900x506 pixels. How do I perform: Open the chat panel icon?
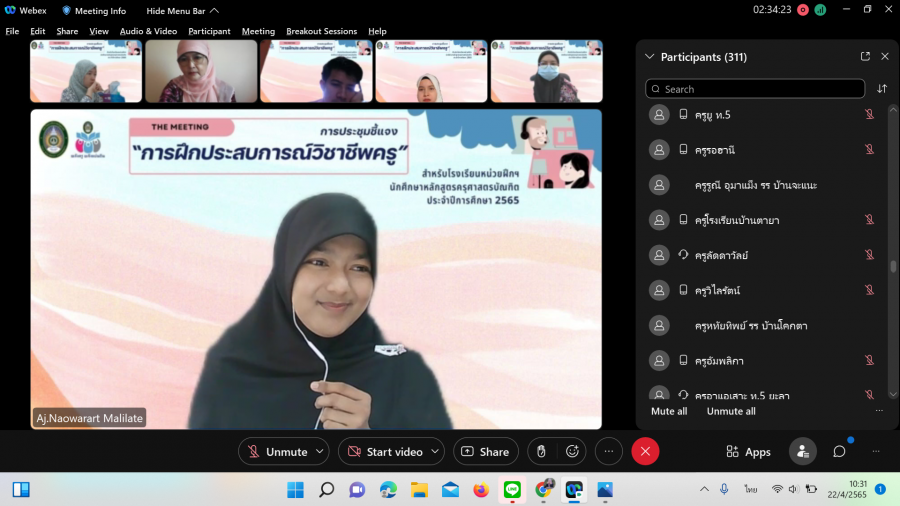click(x=839, y=452)
